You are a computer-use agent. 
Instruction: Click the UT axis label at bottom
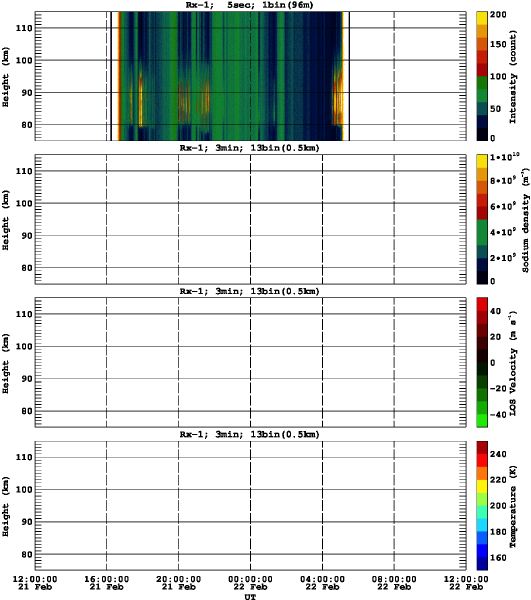(250, 596)
